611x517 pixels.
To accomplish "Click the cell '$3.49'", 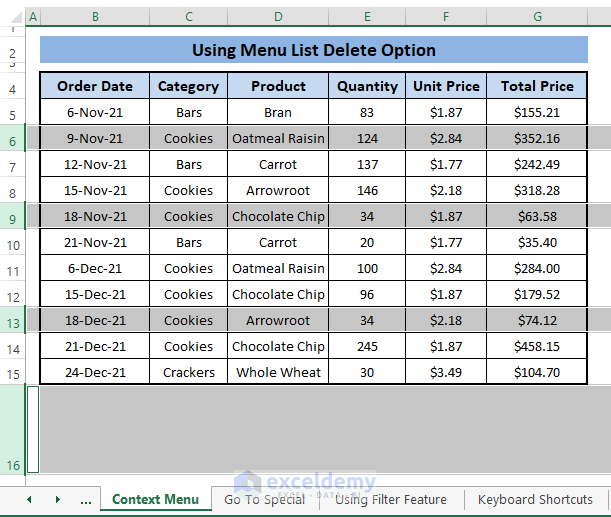I will tap(446, 372).
